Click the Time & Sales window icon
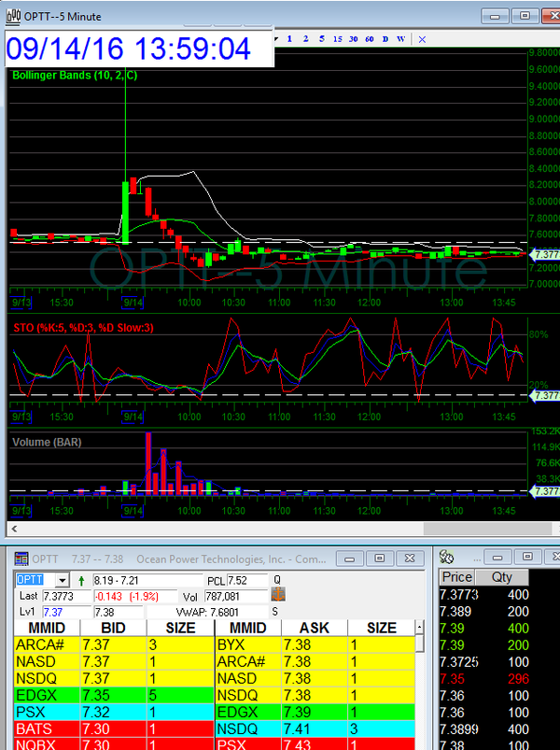The width and height of the screenshot is (560, 750). tap(446, 558)
